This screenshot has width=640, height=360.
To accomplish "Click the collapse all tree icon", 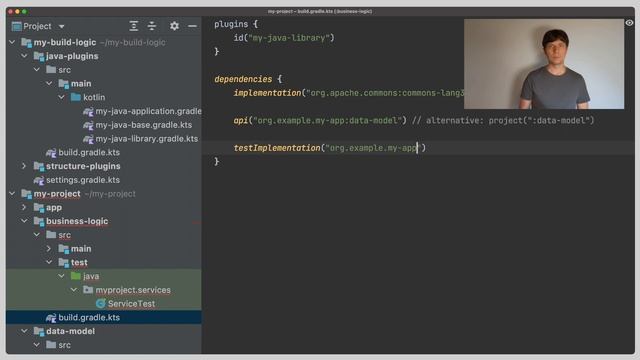I will (152, 26).
